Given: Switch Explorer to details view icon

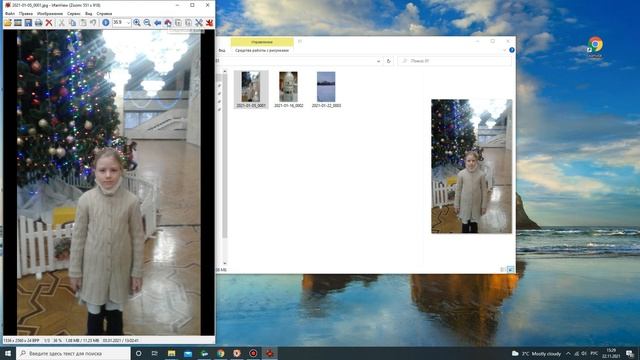Looking at the screenshot, I should pyautogui.click(x=503, y=269).
